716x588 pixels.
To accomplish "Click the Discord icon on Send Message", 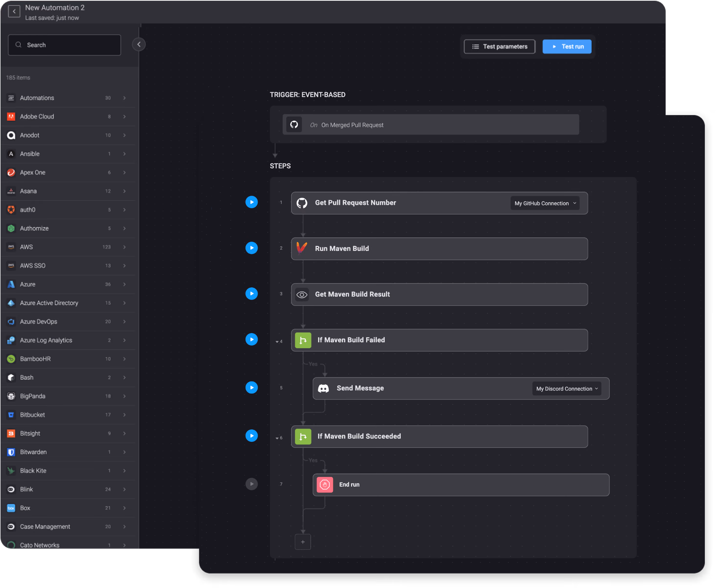I will pyautogui.click(x=323, y=388).
